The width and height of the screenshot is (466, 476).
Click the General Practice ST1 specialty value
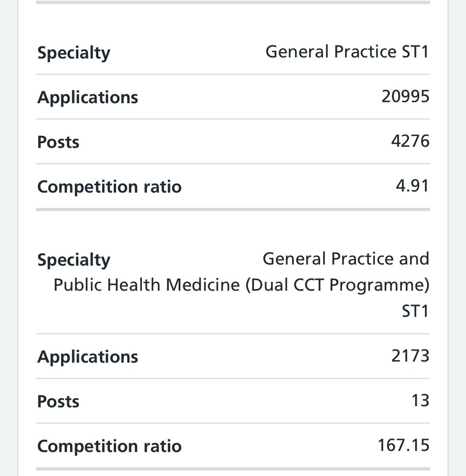pyautogui.click(x=348, y=52)
